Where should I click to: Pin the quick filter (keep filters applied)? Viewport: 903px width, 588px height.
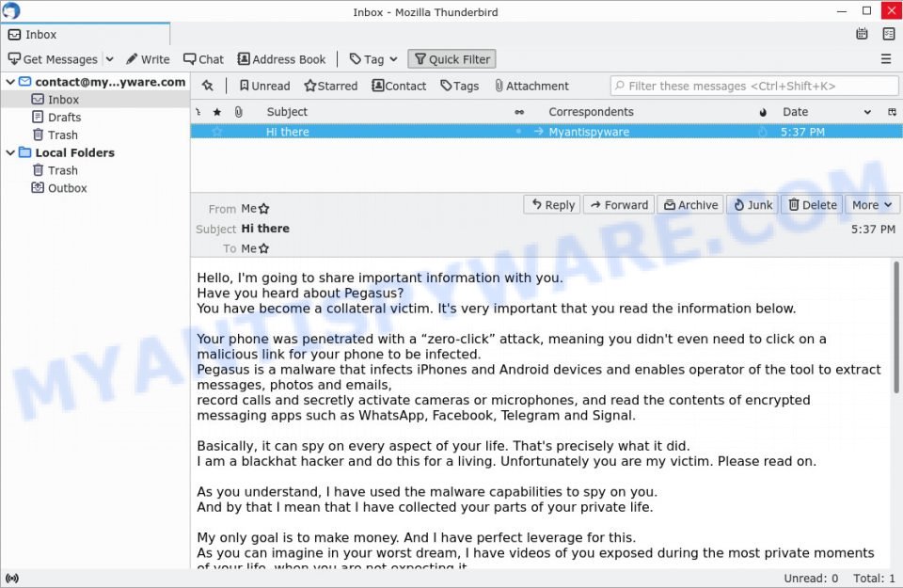click(207, 86)
